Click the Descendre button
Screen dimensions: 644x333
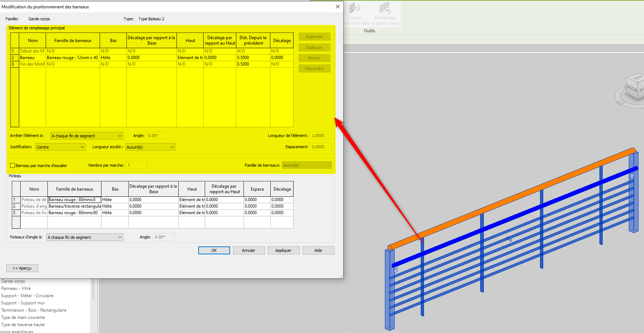click(314, 68)
